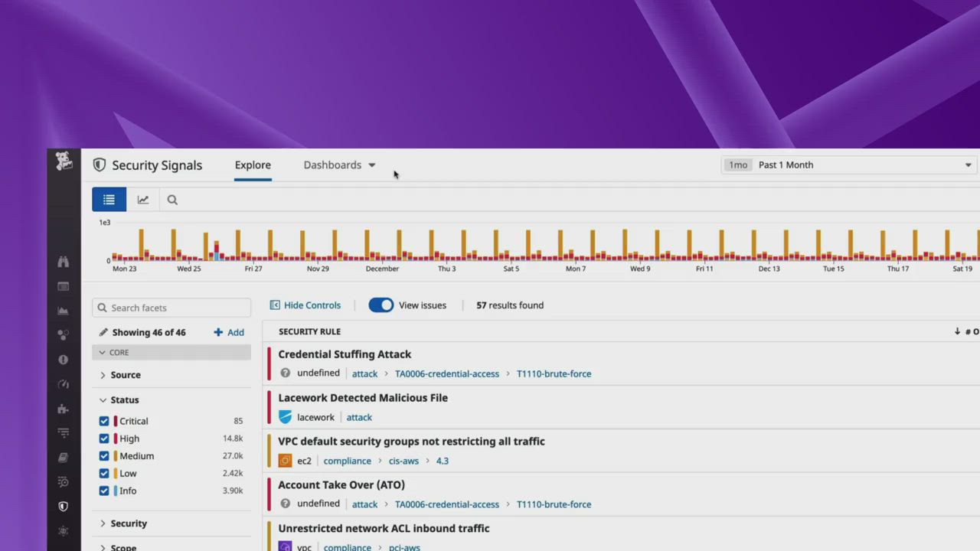Image resolution: width=980 pixels, height=551 pixels.
Task: Click the 1mo time shortcut box
Action: pyautogui.click(x=738, y=165)
